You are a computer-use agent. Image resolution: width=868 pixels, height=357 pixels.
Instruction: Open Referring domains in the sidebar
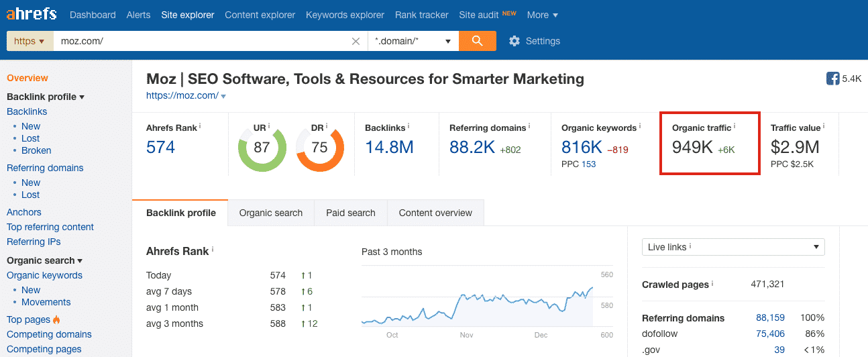(45, 168)
